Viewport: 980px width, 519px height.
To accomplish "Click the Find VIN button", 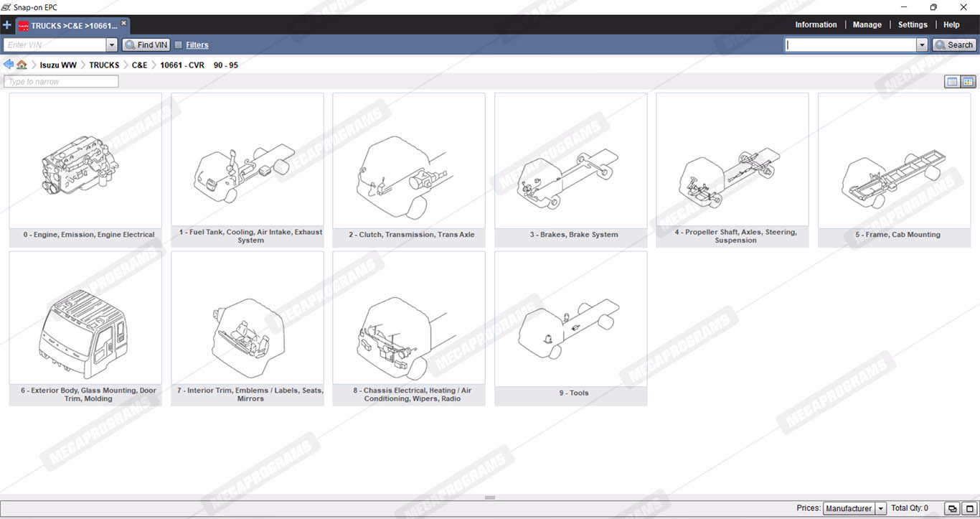I will tap(146, 45).
